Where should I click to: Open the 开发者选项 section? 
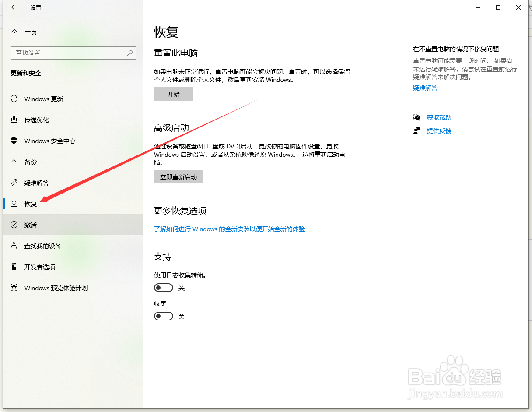pyautogui.click(x=73, y=267)
